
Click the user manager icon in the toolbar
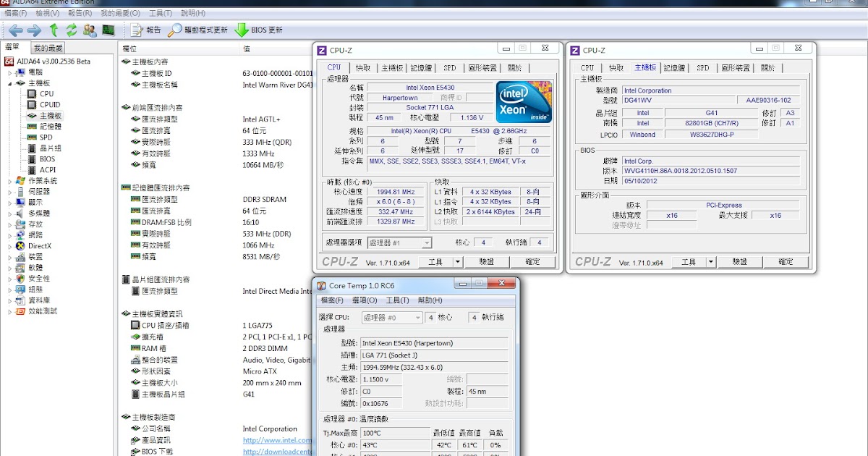coord(88,30)
